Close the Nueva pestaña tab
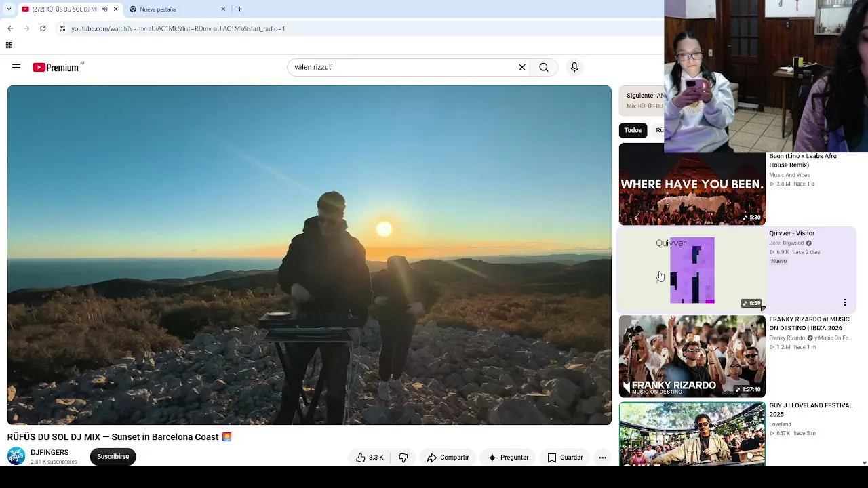This screenshot has width=868, height=488. coord(223,9)
